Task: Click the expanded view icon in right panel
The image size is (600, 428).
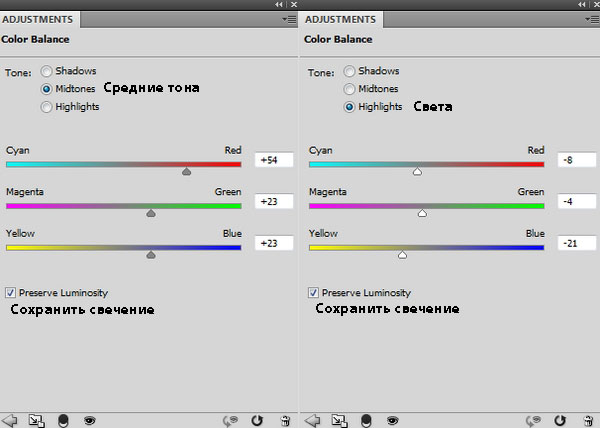Action: 340,421
